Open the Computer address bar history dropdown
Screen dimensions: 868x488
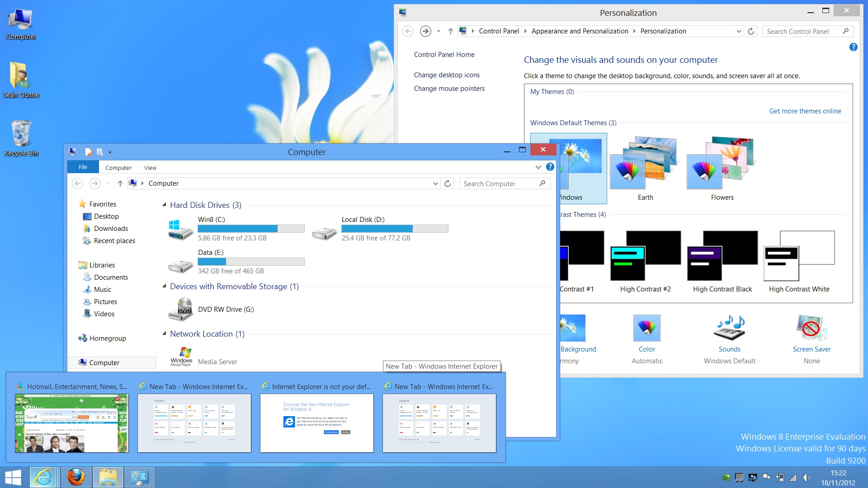(x=435, y=183)
